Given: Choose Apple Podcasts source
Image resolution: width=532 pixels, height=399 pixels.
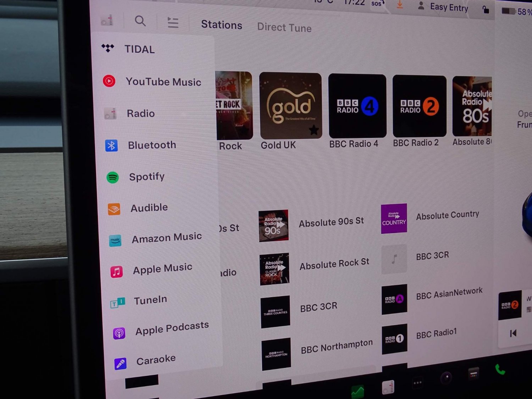Looking at the screenshot, I should point(161,330).
